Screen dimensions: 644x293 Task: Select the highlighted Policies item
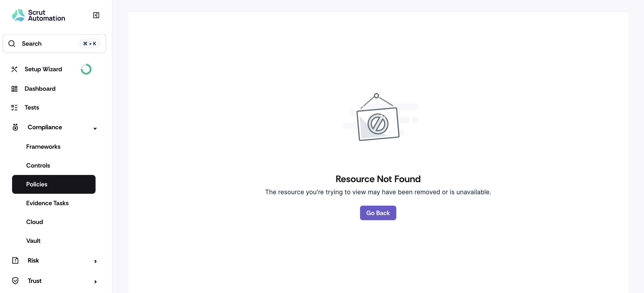(x=54, y=184)
